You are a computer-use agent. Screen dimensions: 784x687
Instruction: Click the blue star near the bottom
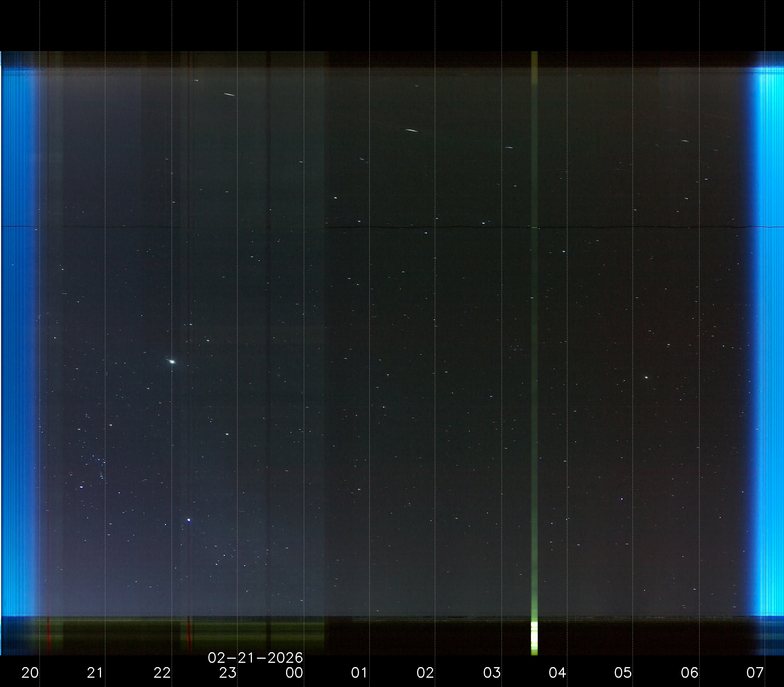click(188, 520)
